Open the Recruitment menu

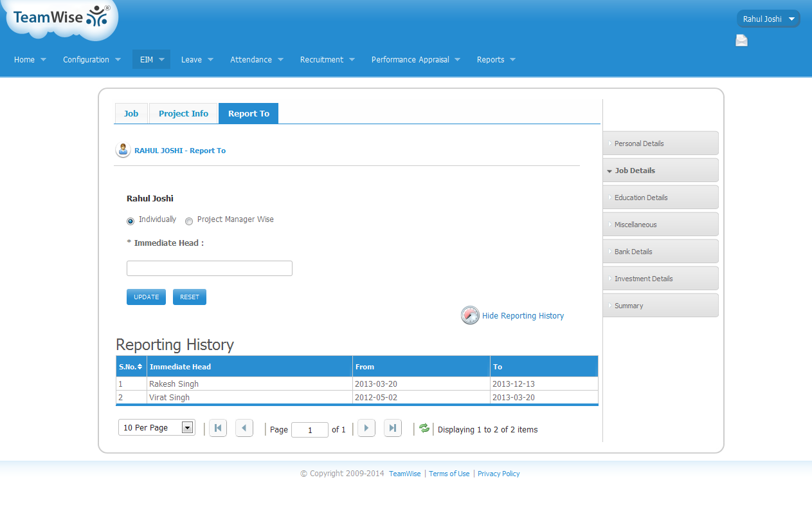[327, 60]
